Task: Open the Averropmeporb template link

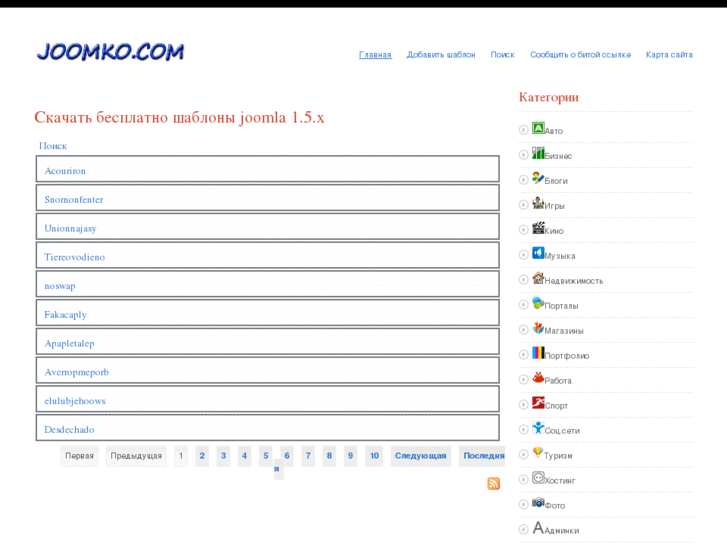Action: [x=77, y=372]
